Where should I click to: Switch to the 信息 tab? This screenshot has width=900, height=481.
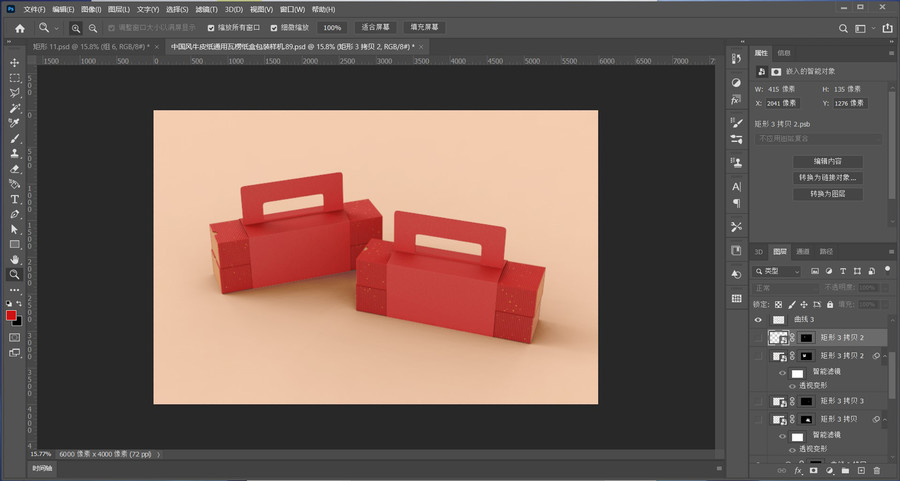pyautogui.click(x=784, y=53)
